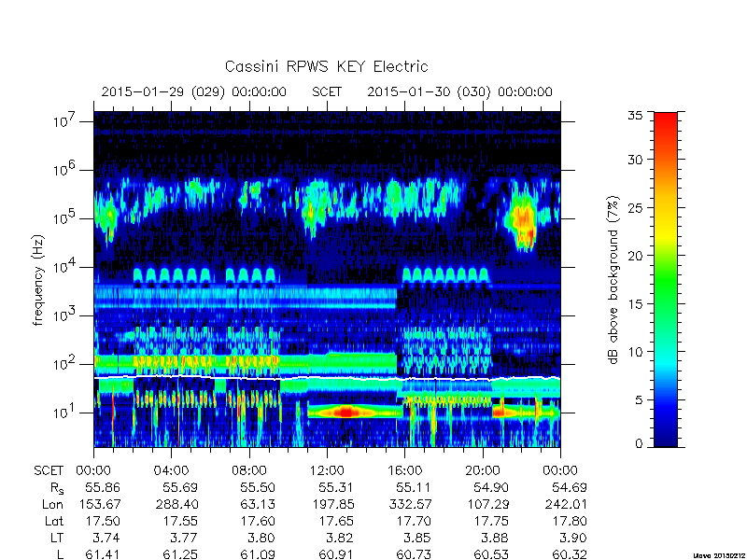Click the Lon value '242.01'

click(x=566, y=504)
